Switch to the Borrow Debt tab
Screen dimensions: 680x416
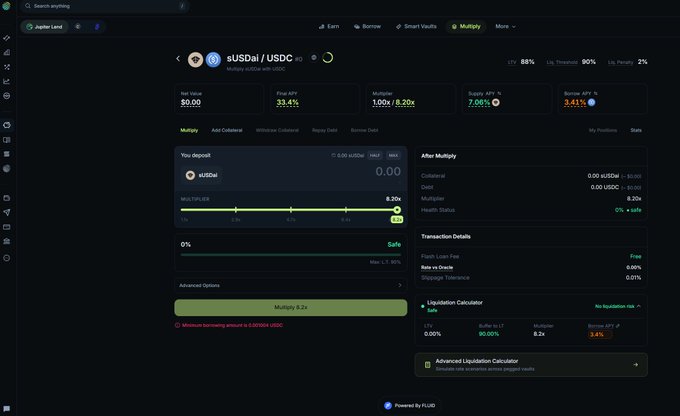[x=364, y=130]
